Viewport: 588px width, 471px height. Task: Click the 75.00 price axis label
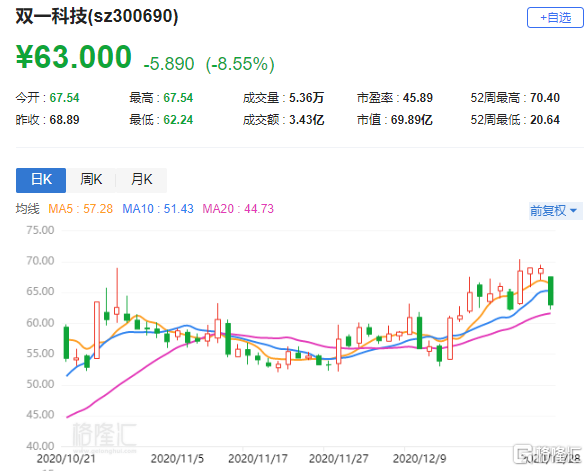40,230
